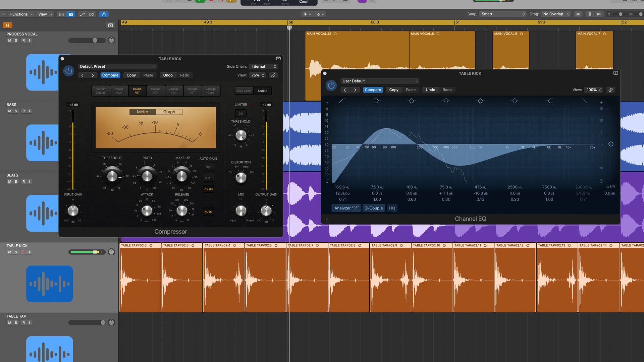Select the 476 Hz bell band icon

pos(480,101)
